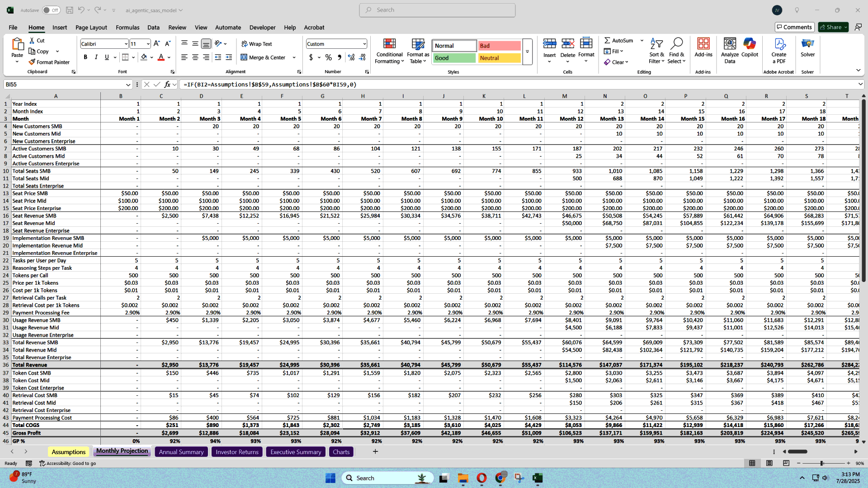Adjust the zoom slider
The height and width of the screenshot is (488, 868).
(821, 463)
